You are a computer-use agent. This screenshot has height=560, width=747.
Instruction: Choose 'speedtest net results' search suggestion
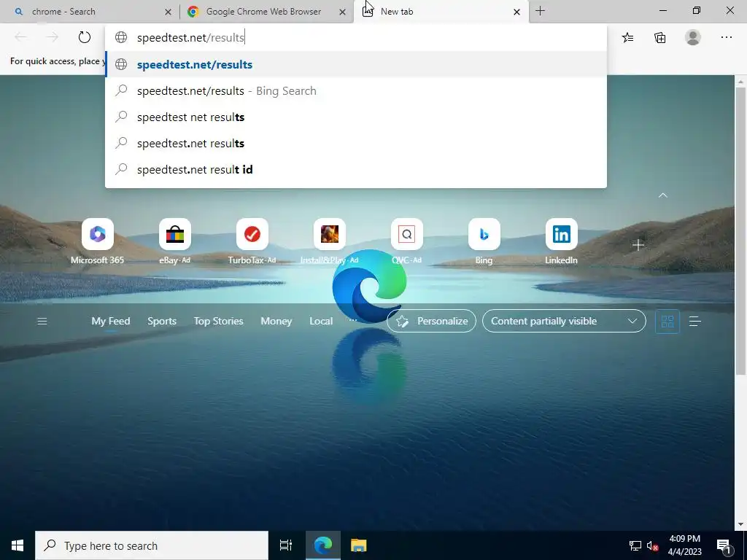click(356, 117)
